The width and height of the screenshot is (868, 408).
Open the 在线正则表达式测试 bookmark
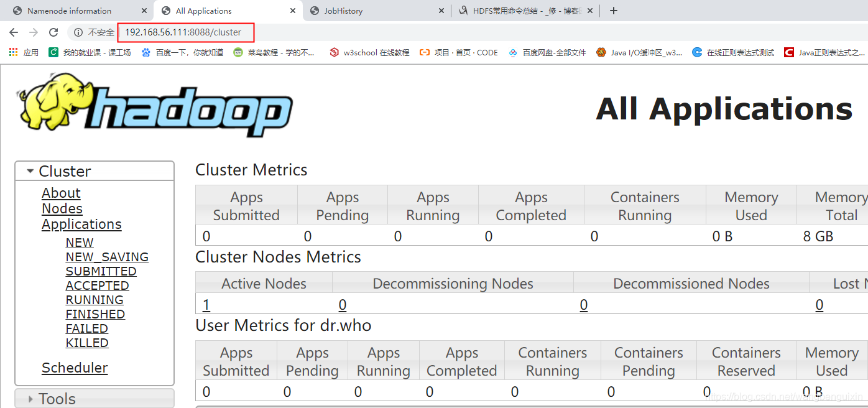tap(733, 53)
